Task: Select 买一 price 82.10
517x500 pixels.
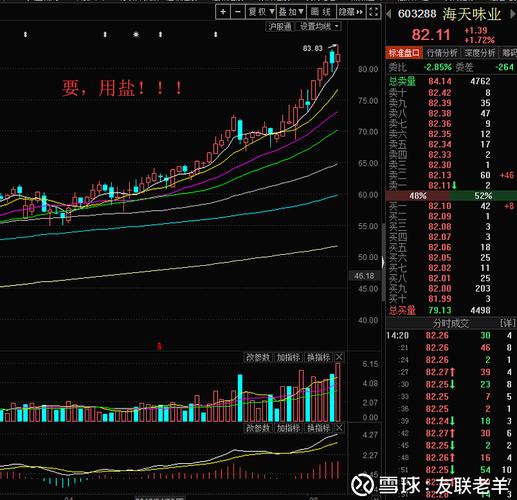Action: coord(440,206)
